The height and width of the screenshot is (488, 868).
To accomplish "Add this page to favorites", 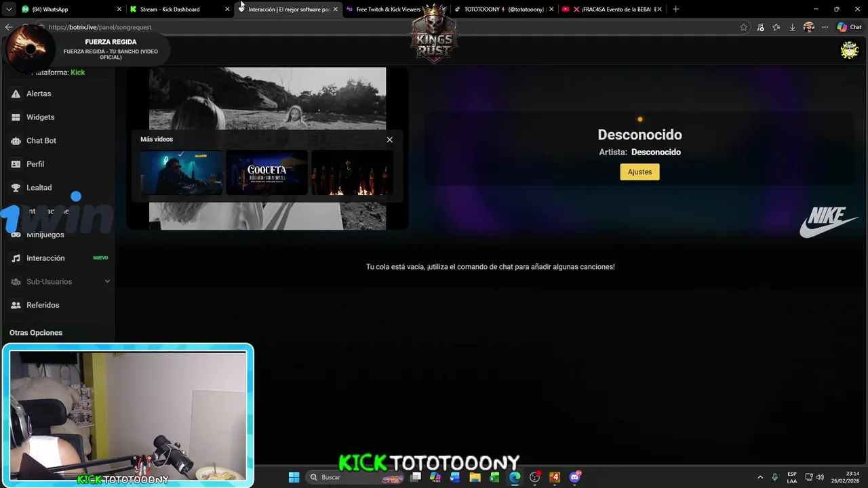I will click(x=744, y=27).
